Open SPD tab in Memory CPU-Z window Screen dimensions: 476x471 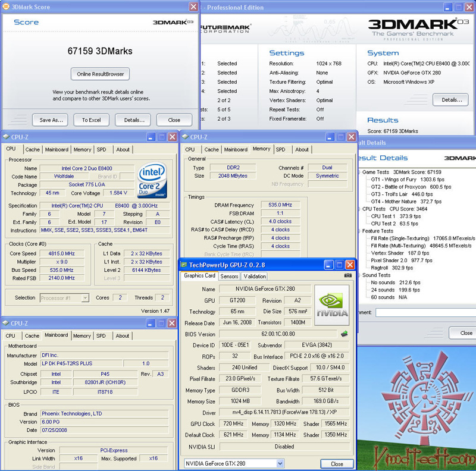pos(280,150)
